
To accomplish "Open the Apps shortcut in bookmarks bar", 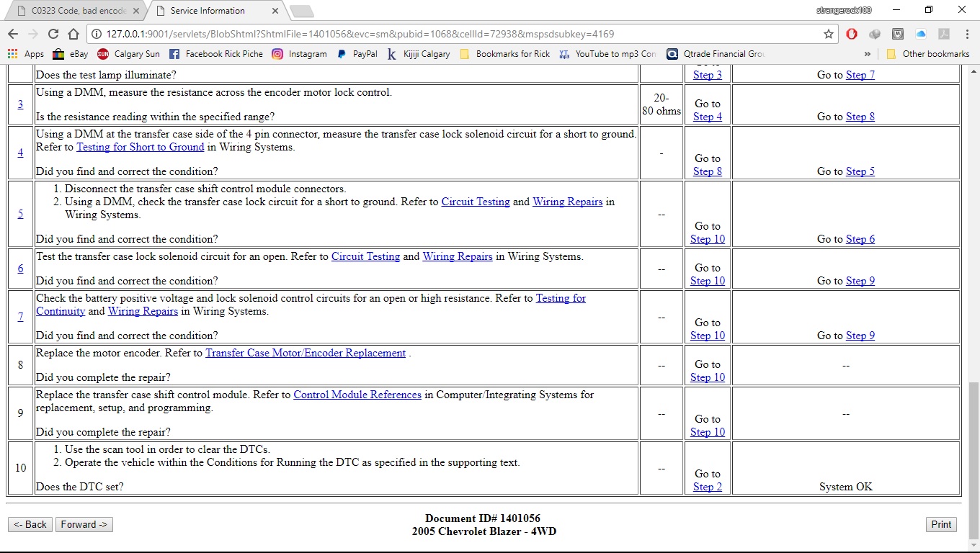I will [x=26, y=54].
